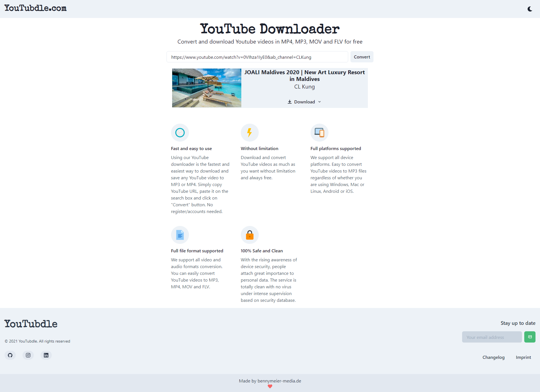Click the clock icon above Fast and easy
Screen dimensions: 540x392
pyautogui.click(x=180, y=133)
